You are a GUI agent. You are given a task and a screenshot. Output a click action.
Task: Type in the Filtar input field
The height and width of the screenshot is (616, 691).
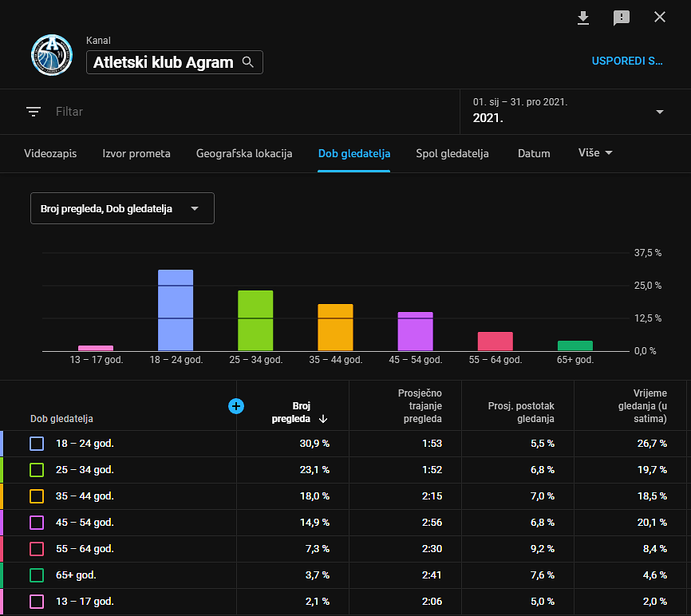(239, 112)
